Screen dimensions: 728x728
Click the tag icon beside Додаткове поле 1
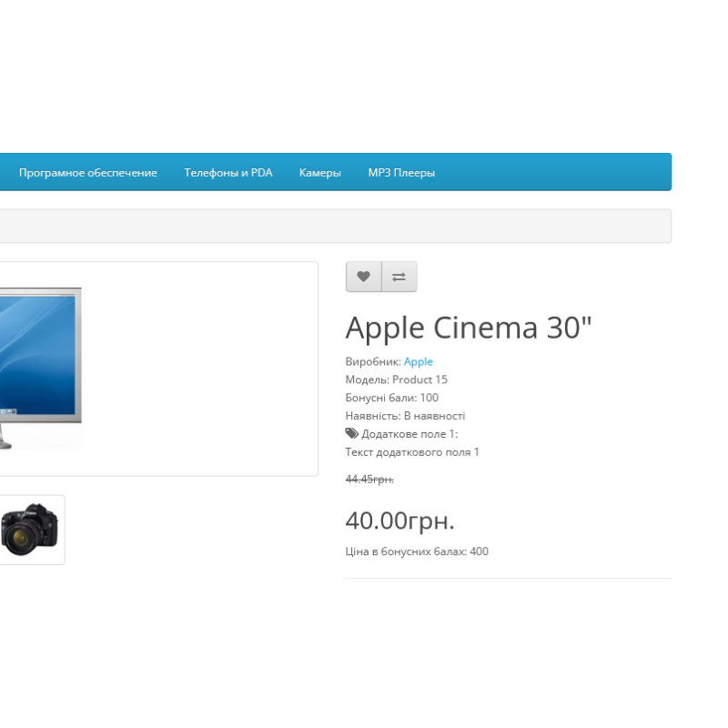coord(351,434)
